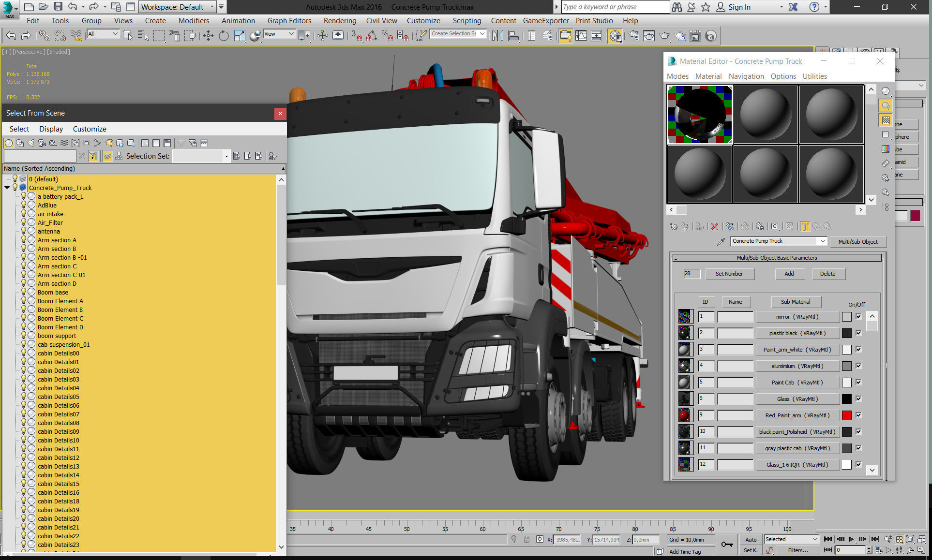Click the Mirror tool icon
The width and height of the screenshot is (932, 560).
click(497, 36)
